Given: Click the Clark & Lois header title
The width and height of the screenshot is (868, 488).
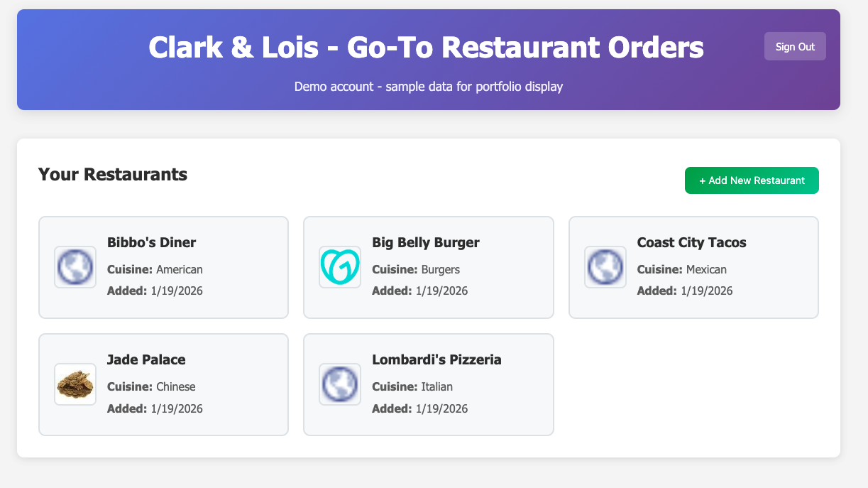Looking at the screenshot, I should 426,47.
